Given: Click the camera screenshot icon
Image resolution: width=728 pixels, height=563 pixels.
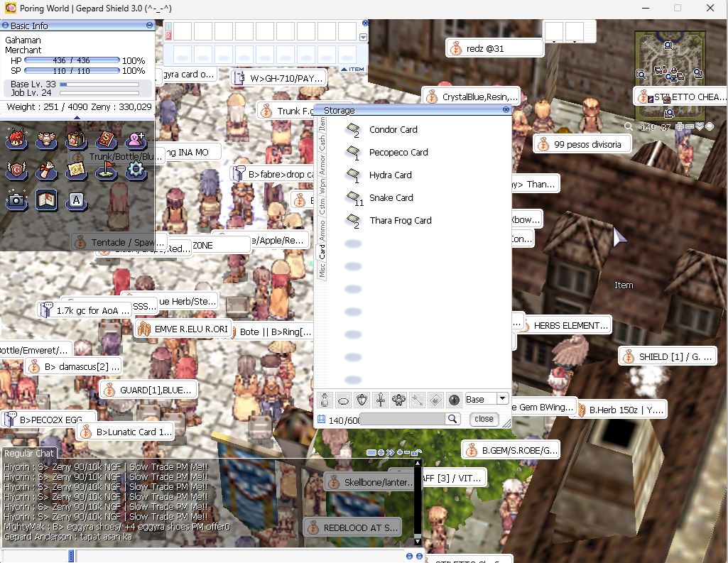Looking at the screenshot, I should [x=16, y=200].
